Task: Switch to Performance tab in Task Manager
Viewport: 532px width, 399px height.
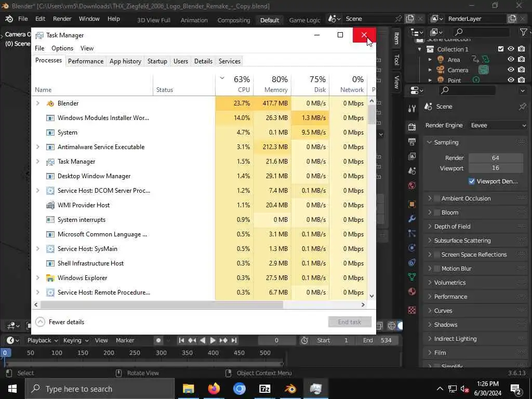Action: (x=86, y=61)
